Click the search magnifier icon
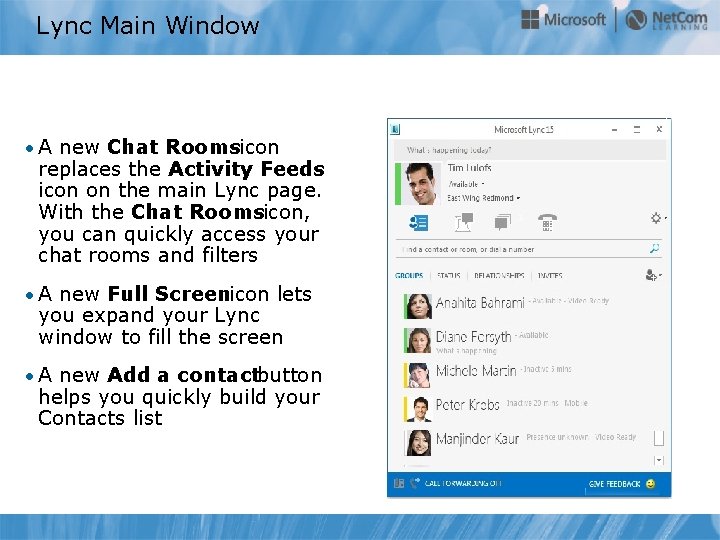 (654, 248)
